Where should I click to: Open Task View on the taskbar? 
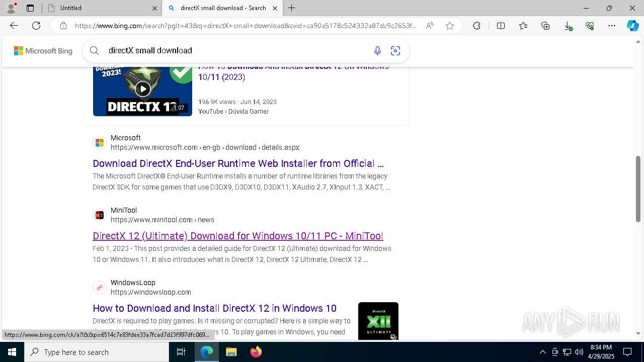(181, 352)
